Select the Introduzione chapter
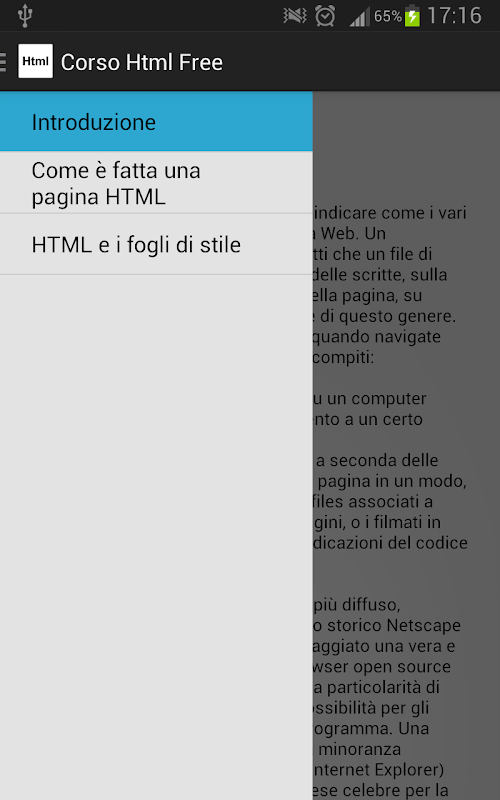This screenshot has width=500, height=800. (156, 121)
